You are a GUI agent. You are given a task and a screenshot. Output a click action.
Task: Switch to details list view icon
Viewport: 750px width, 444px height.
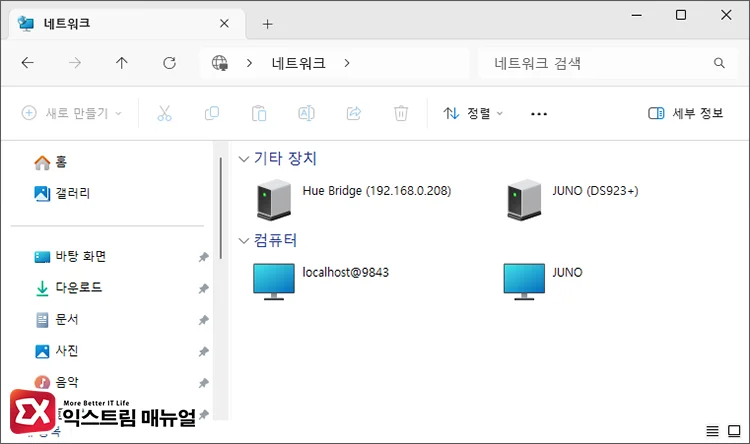click(x=712, y=431)
